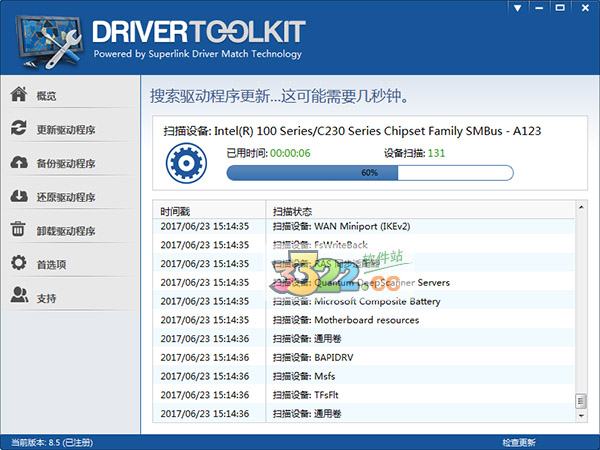This screenshot has height=450, width=600.
Task: Click the trash icon for 卸载驱动程序
Action: 18,230
